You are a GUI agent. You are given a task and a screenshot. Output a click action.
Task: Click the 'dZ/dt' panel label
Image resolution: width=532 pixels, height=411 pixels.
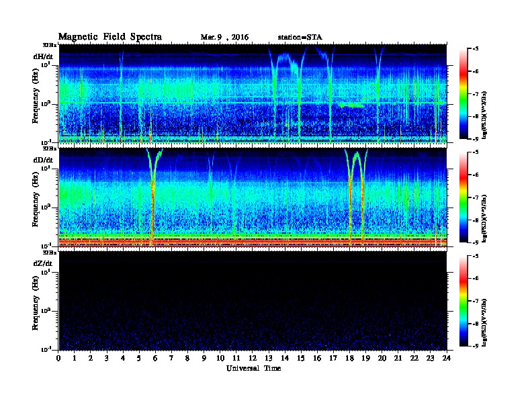43,263
